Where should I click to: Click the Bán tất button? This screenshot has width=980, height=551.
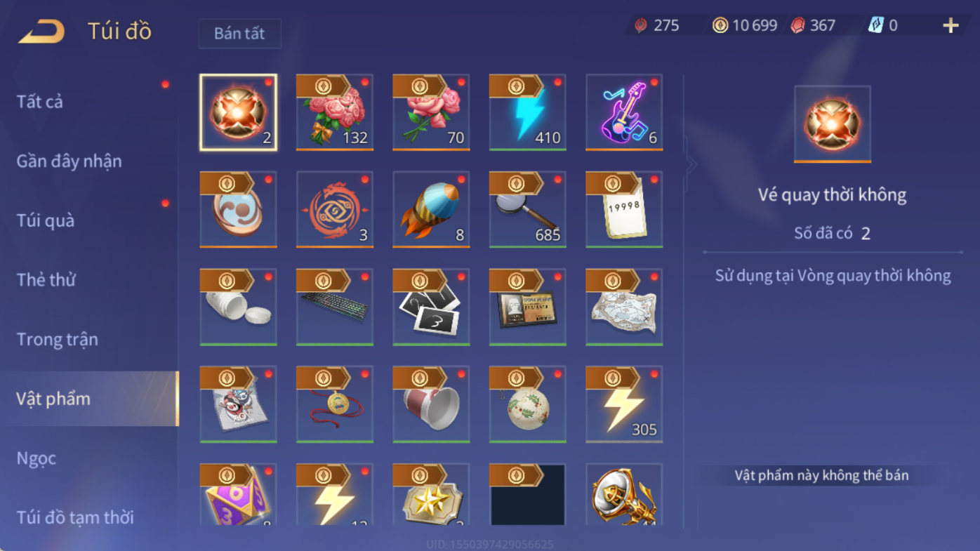coord(239,34)
